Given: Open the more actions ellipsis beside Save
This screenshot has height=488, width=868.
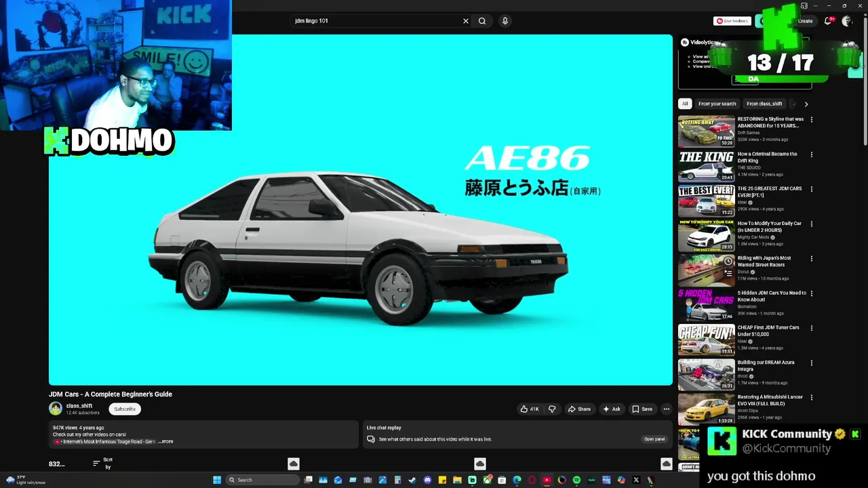Looking at the screenshot, I should [667, 409].
